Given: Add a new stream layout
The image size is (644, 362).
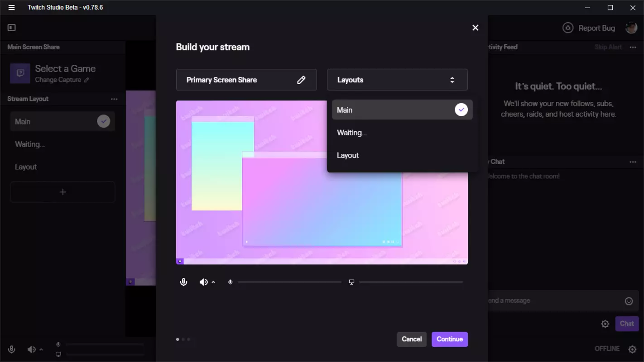Looking at the screenshot, I should (x=62, y=192).
